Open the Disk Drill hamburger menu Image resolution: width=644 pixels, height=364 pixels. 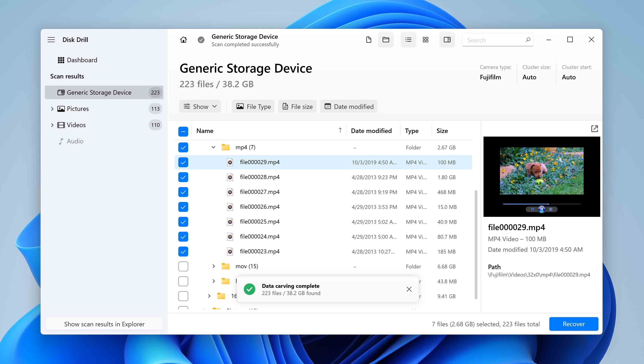click(51, 40)
